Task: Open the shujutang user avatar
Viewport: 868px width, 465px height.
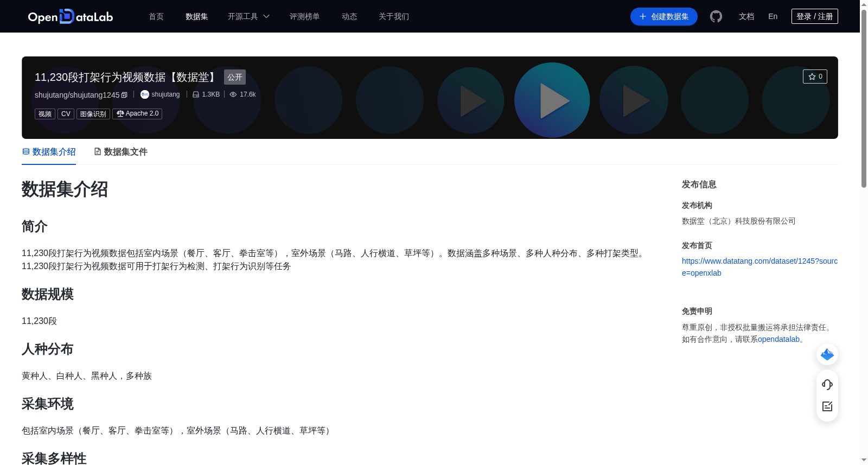Action: point(145,94)
